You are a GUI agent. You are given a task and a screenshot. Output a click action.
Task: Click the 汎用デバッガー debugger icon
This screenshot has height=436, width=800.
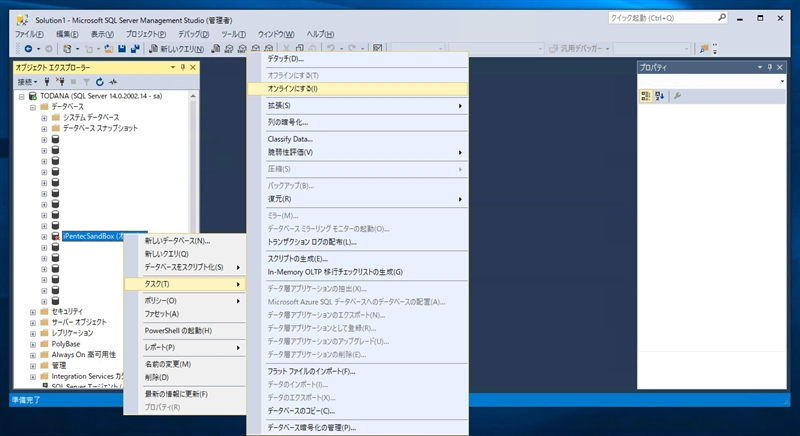coord(553,48)
